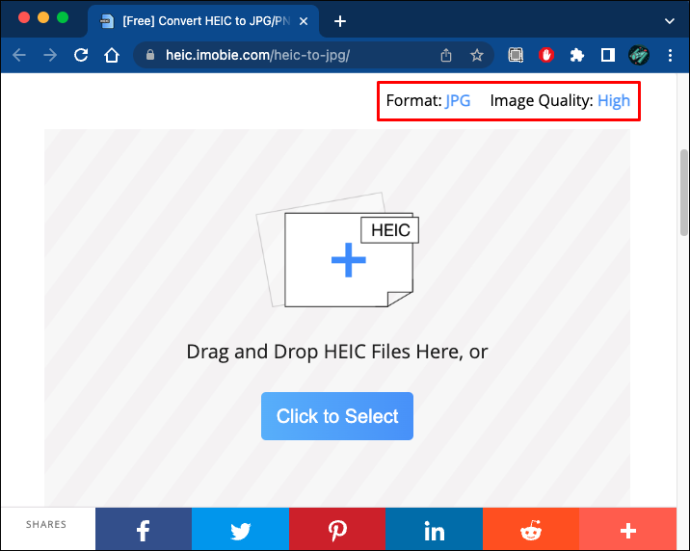Click the Drag and Drop HEIC Files text
The height and width of the screenshot is (551, 690).
(x=337, y=352)
